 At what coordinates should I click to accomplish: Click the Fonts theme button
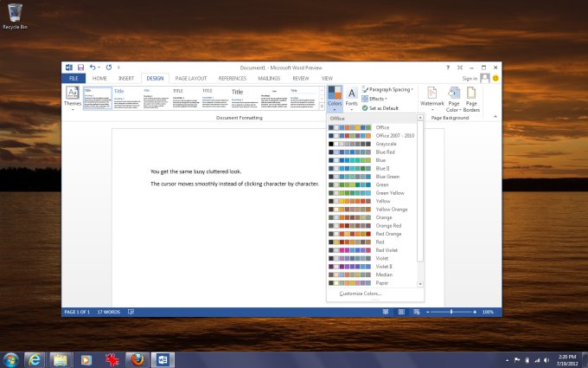tap(352, 97)
